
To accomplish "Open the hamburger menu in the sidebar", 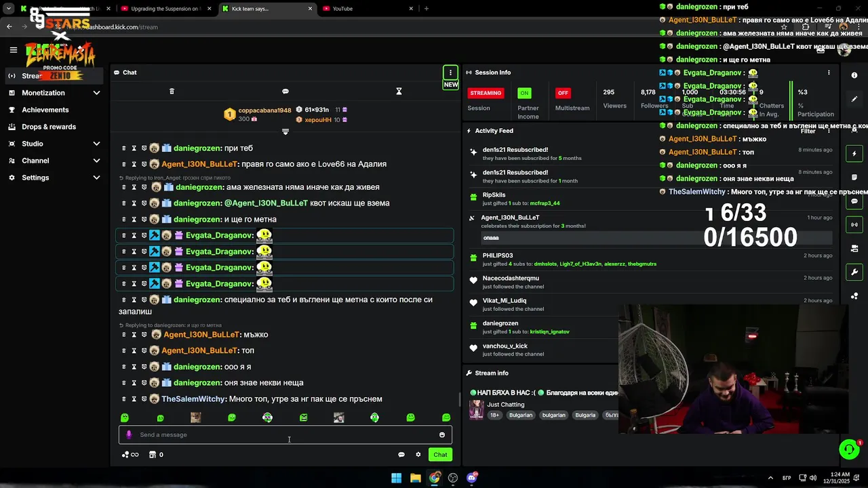I will click(13, 49).
